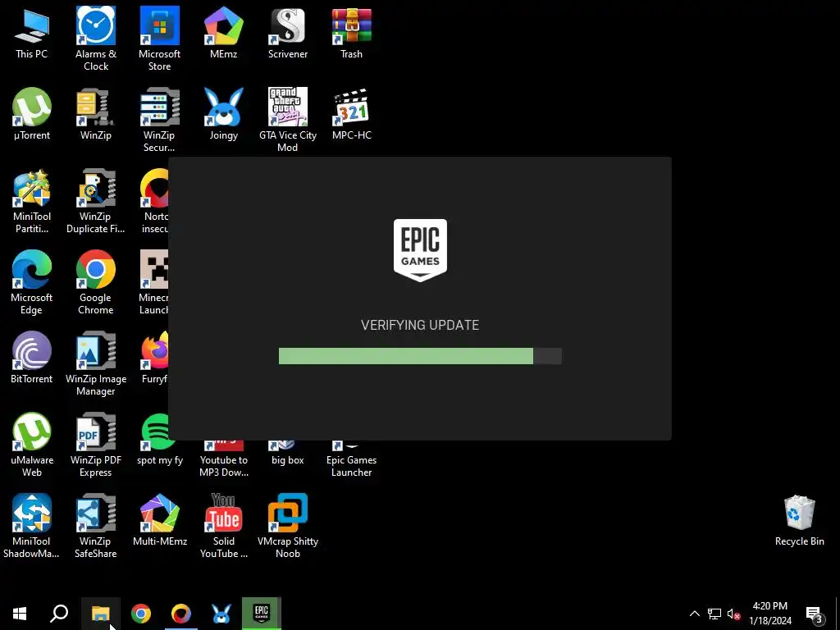Open network status tray icon
Viewport: 840px width, 630px height.
pyautogui.click(x=714, y=614)
